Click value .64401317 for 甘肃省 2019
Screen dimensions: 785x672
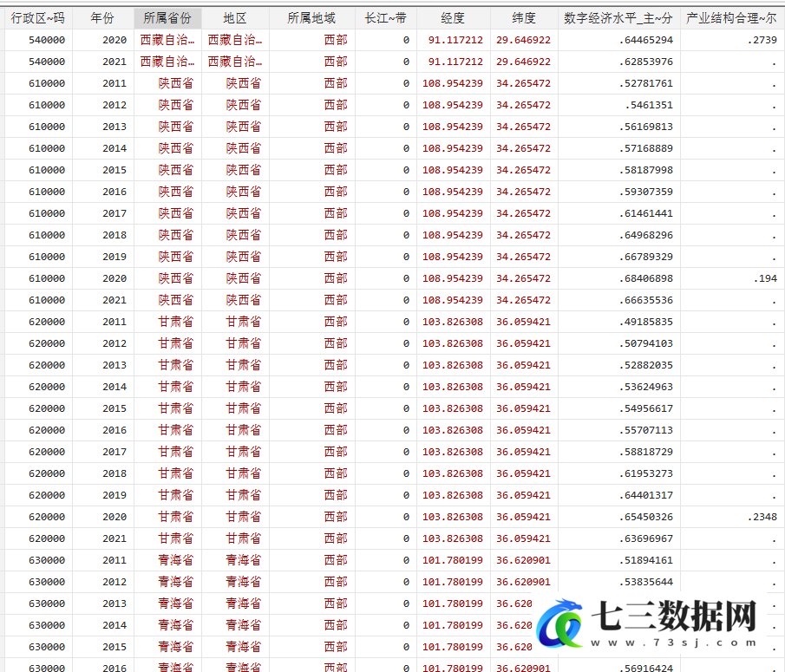point(646,495)
